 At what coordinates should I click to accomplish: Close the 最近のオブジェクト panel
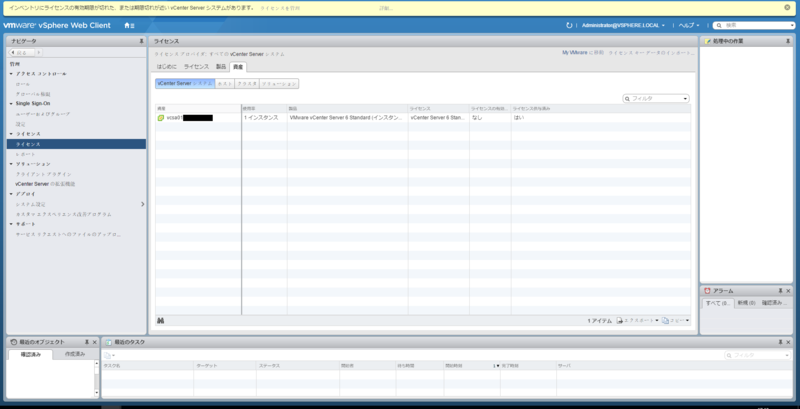(94, 342)
